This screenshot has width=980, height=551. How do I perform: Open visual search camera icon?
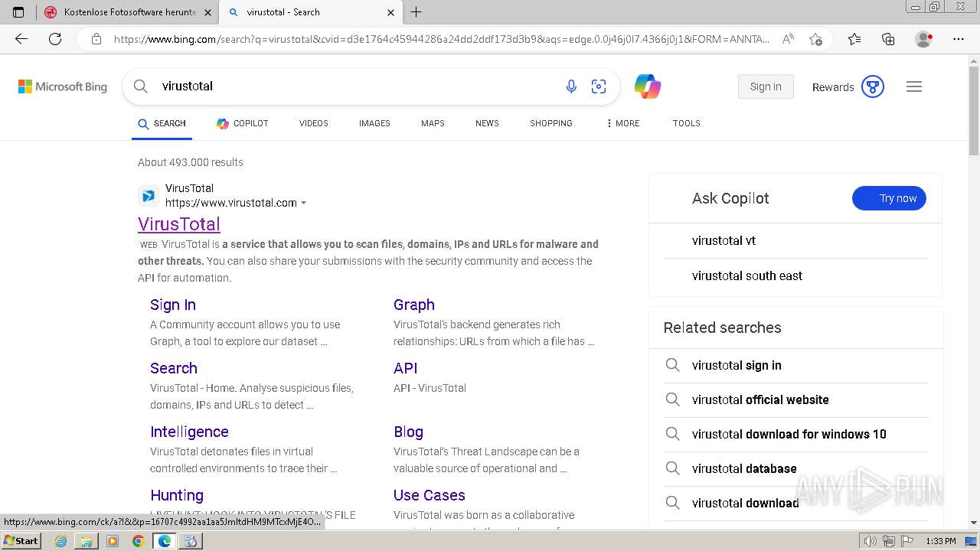click(x=599, y=86)
